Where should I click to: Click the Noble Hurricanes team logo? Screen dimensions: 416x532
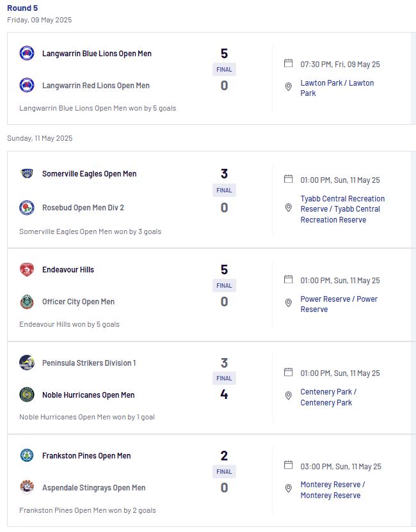[27, 395]
